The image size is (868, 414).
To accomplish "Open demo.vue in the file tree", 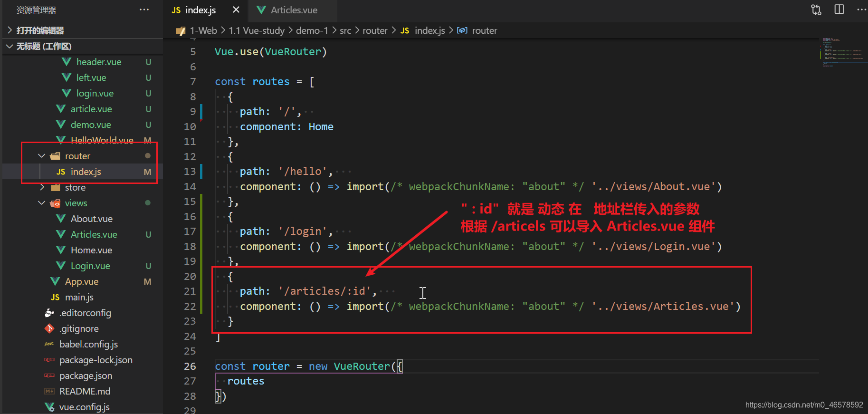I will pos(91,125).
